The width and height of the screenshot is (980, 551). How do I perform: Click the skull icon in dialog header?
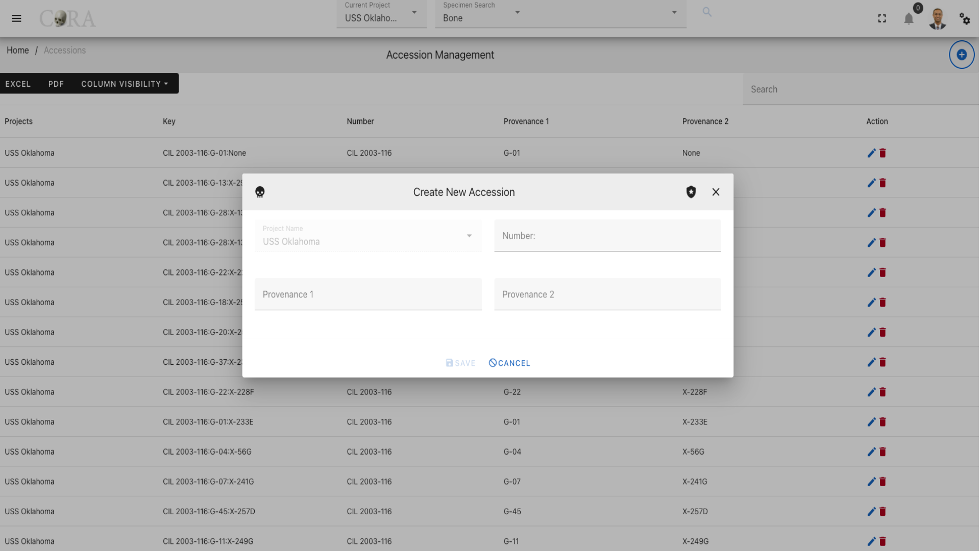pyautogui.click(x=260, y=192)
